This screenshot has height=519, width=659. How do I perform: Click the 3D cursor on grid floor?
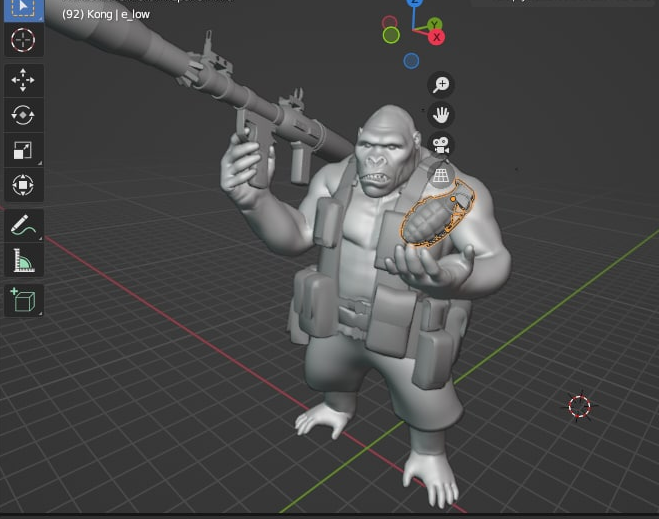pyautogui.click(x=580, y=406)
